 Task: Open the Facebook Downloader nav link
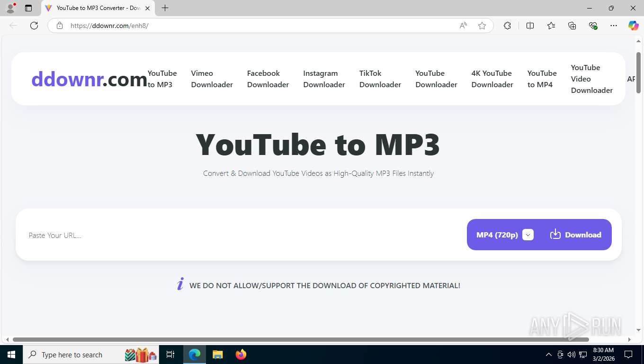pos(268,79)
